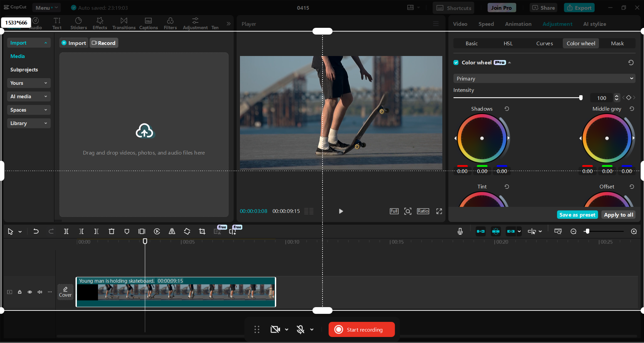Hide the skateboard track with the eye toggle

click(30, 292)
